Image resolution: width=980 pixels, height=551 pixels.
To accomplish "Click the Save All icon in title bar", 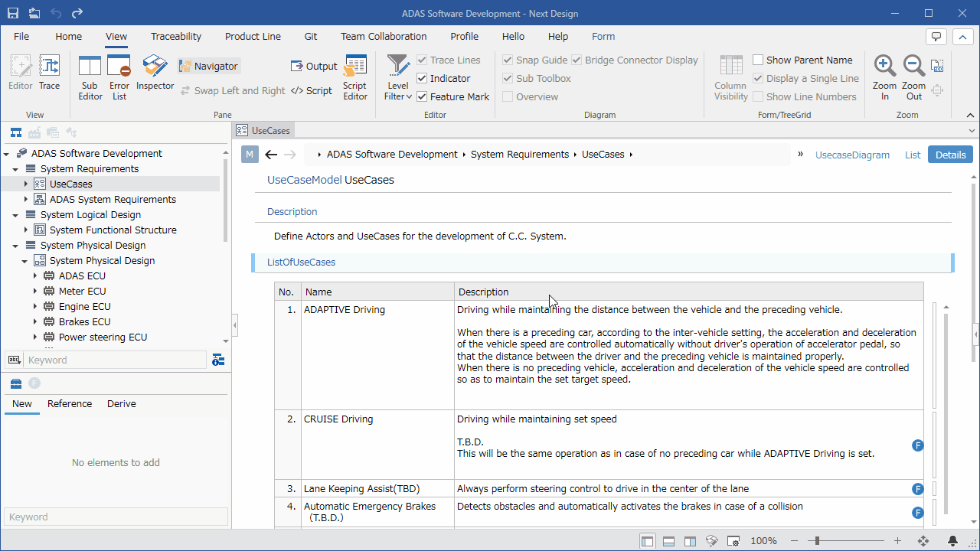I will pos(34,13).
